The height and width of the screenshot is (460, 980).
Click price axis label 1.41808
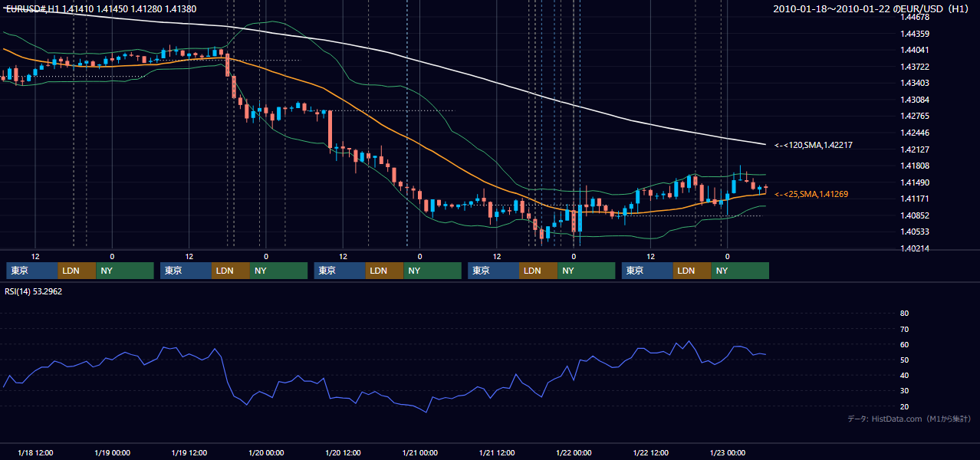coord(914,166)
